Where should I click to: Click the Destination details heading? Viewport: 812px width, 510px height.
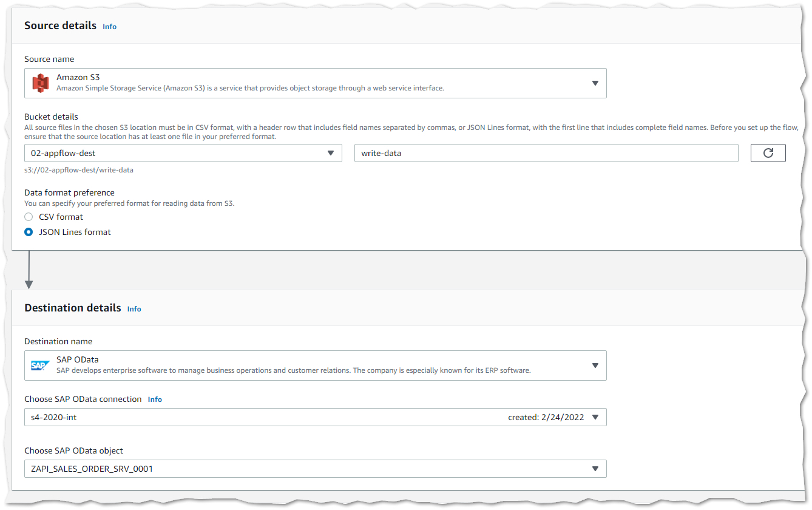73,308
